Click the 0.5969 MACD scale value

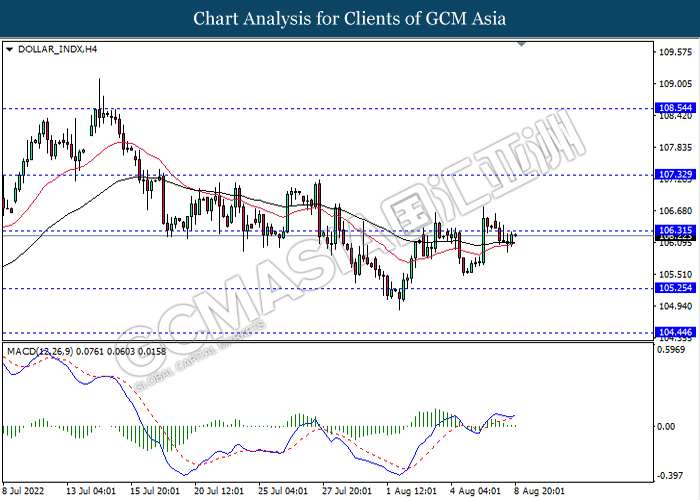[672, 350]
